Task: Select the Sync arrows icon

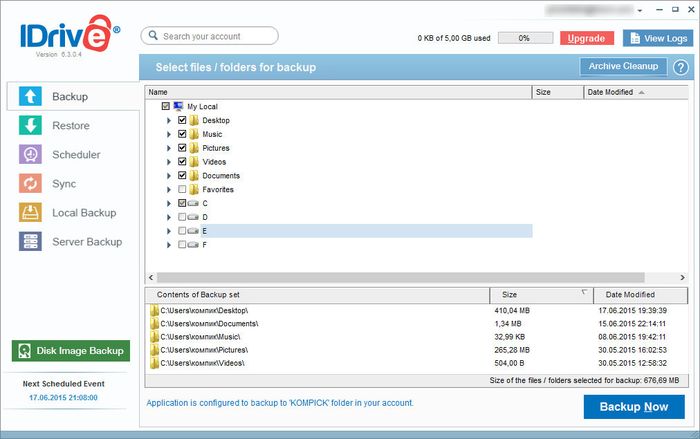Action: (31, 184)
